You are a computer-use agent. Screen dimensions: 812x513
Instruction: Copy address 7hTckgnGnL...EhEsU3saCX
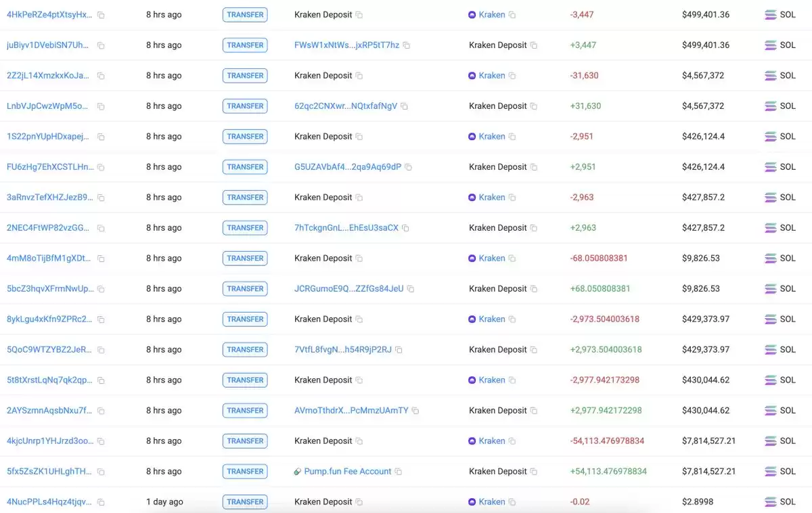point(405,228)
